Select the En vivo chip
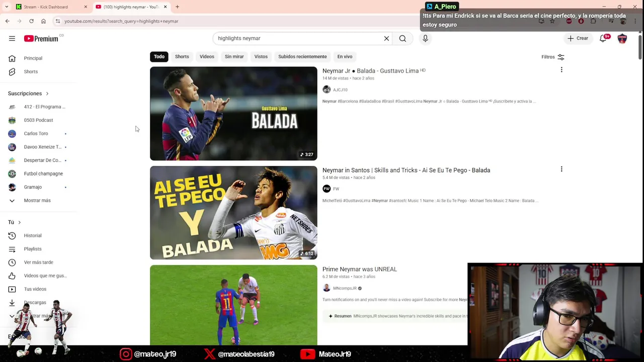The width and height of the screenshot is (644, 362). tap(345, 56)
